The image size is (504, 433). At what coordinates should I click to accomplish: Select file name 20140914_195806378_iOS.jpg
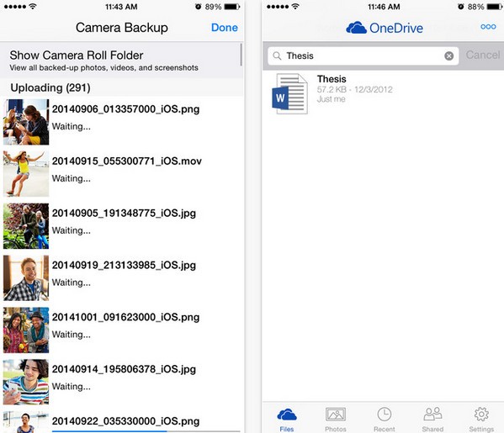pos(124,369)
